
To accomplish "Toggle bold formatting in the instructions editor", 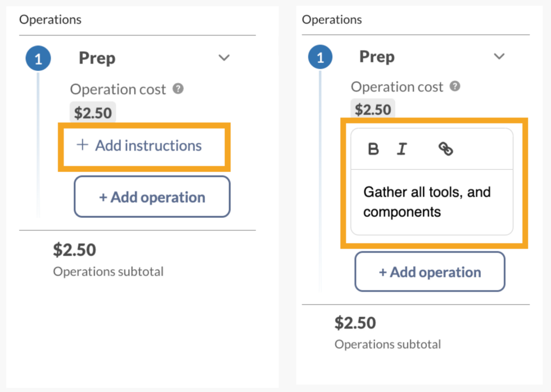I will coord(373,149).
